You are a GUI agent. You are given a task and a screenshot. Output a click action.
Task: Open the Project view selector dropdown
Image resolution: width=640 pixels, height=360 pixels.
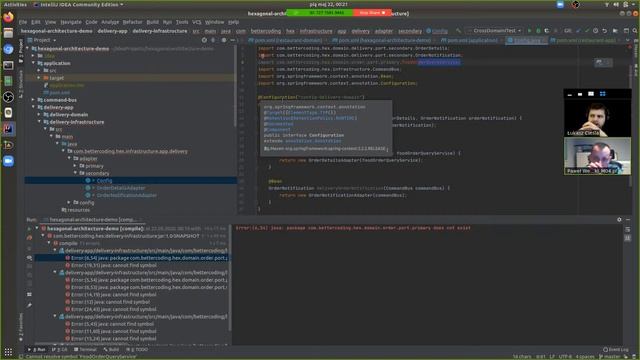tap(42, 40)
